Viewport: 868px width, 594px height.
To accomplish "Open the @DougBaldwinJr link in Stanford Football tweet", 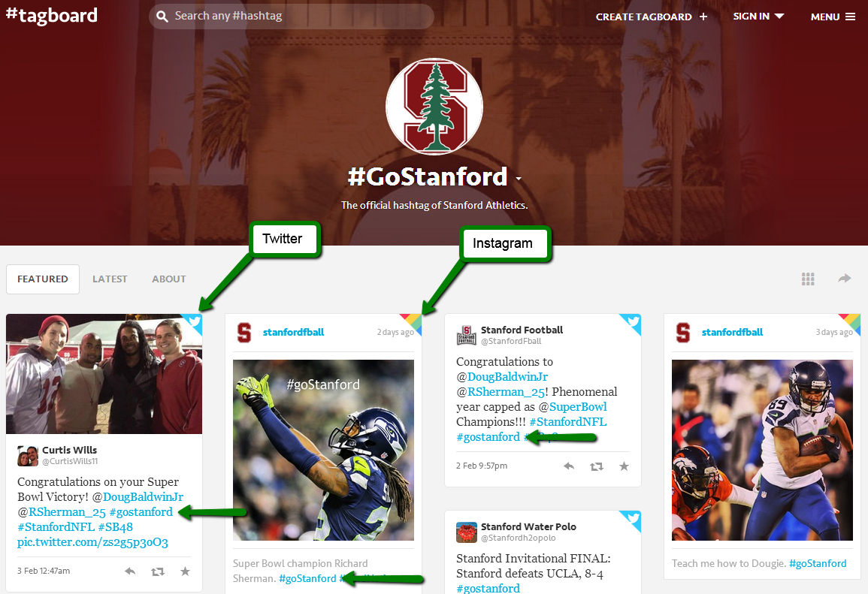I will click(507, 377).
